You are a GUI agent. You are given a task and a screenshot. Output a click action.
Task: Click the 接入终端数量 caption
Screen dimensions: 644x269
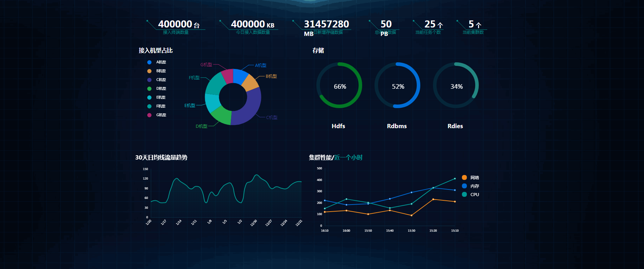coord(176,32)
